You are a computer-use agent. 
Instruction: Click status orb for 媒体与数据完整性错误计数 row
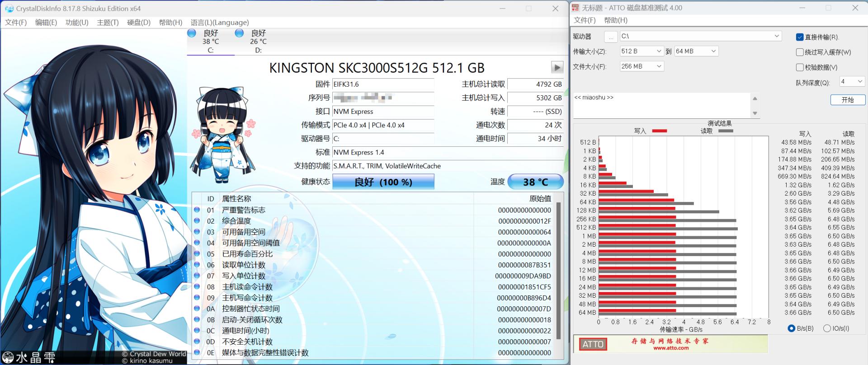197,353
